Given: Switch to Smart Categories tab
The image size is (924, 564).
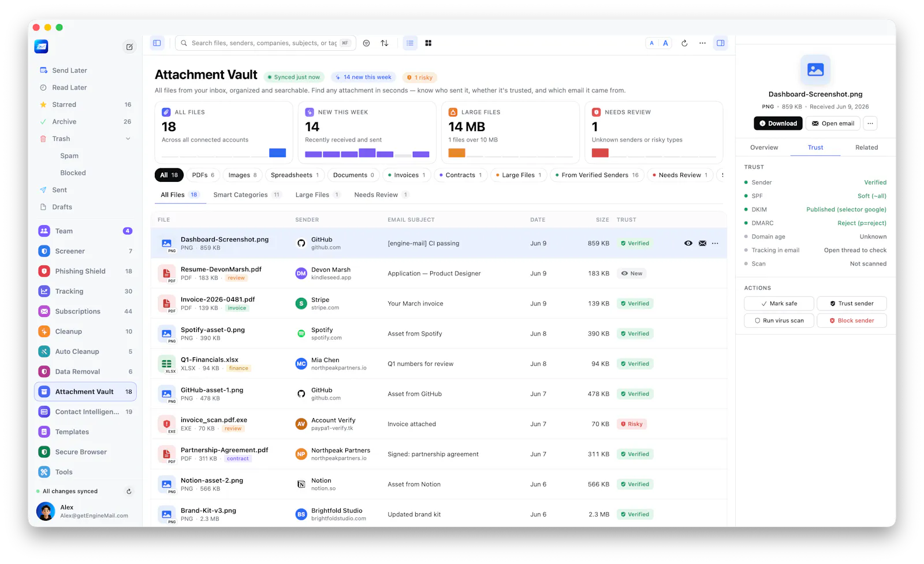Looking at the screenshot, I should coord(247,195).
